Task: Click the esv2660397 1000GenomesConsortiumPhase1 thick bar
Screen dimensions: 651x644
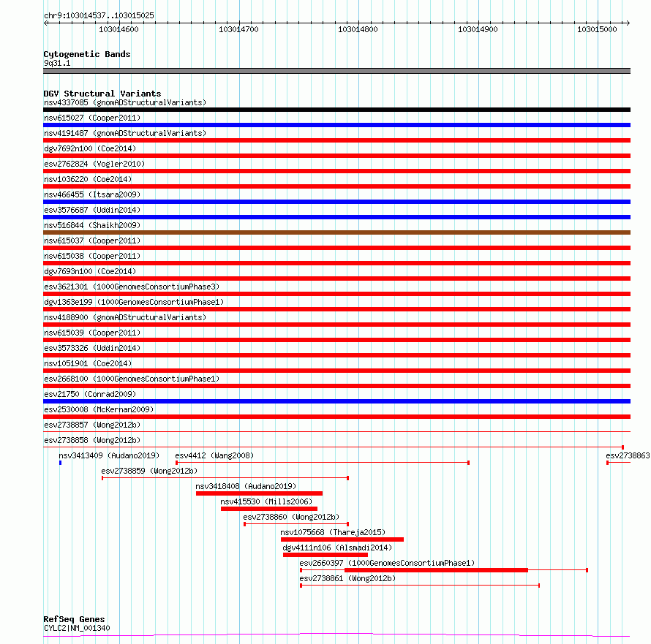Action: click(437, 570)
